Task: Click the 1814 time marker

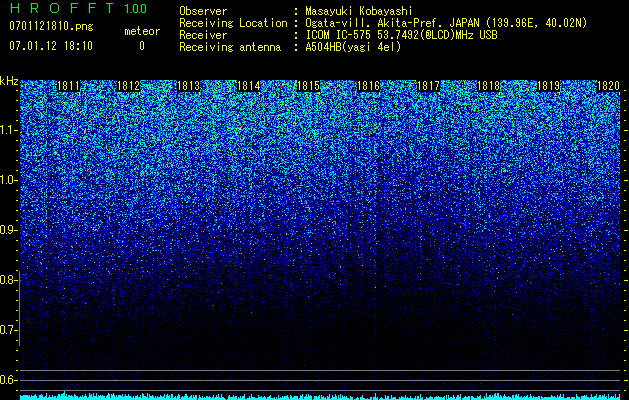Action: point(249,86)
